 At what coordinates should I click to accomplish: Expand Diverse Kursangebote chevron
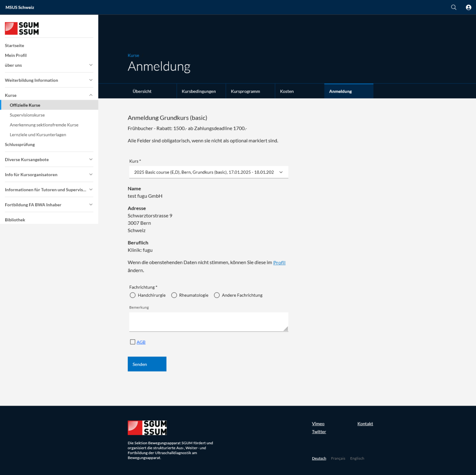click(91, 159)
